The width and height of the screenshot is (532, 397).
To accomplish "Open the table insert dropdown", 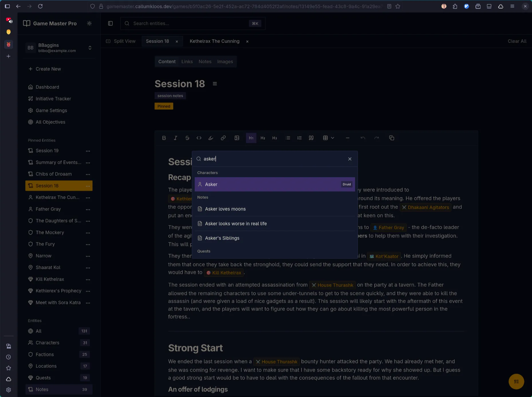I will (328, 138).
